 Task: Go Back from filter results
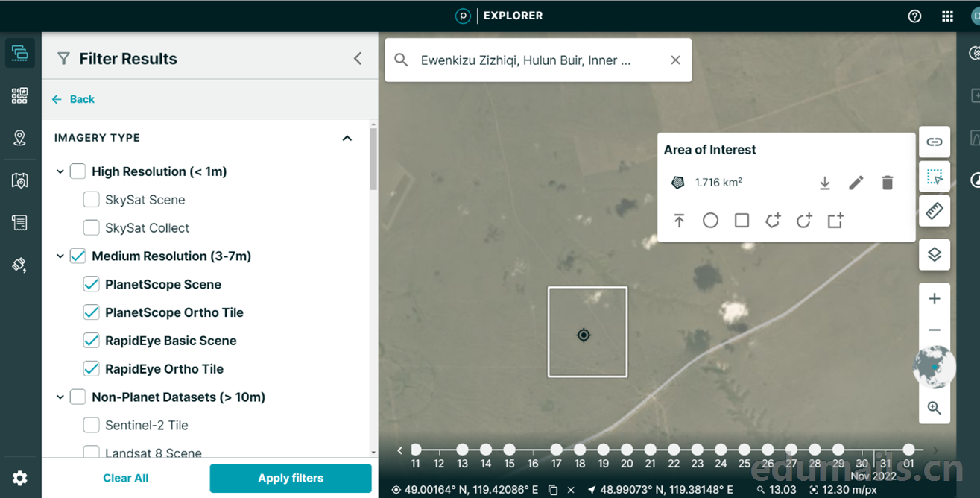73,99
